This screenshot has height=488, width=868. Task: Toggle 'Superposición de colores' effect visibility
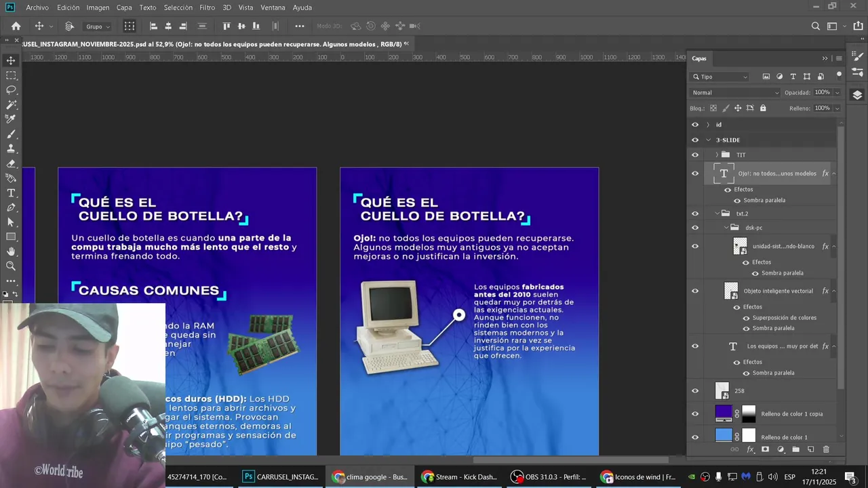[746, 318]
